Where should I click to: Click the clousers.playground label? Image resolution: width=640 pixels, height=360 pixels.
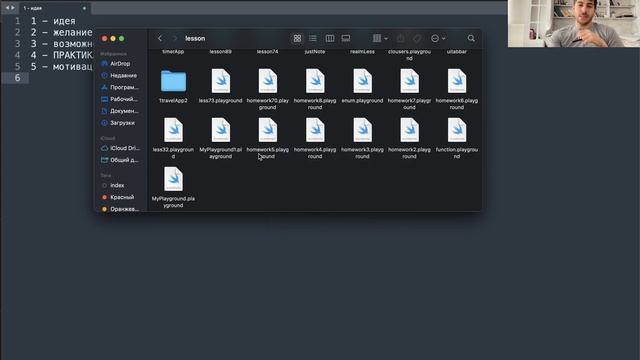click(x=409, y=55)
